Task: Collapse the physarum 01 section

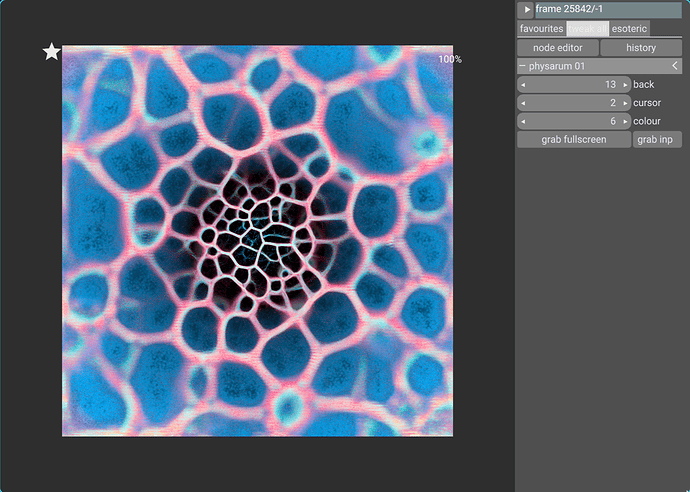Action: [523, 66]
